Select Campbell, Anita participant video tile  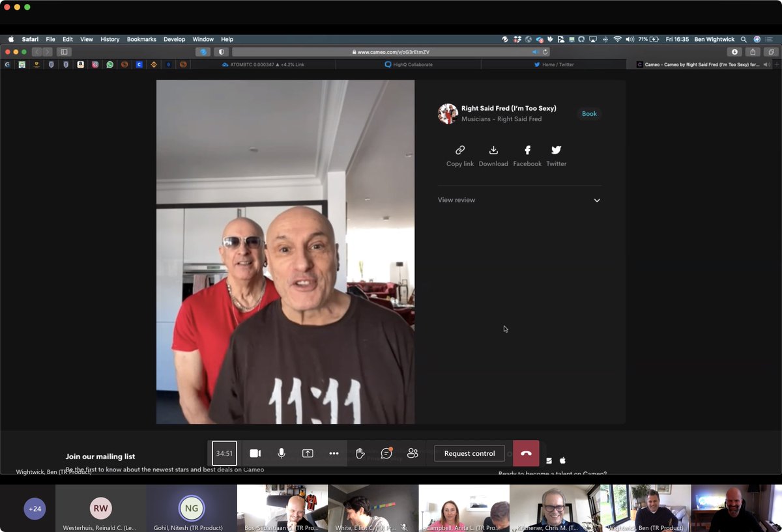pyautogui.click(x=464, y=509)
